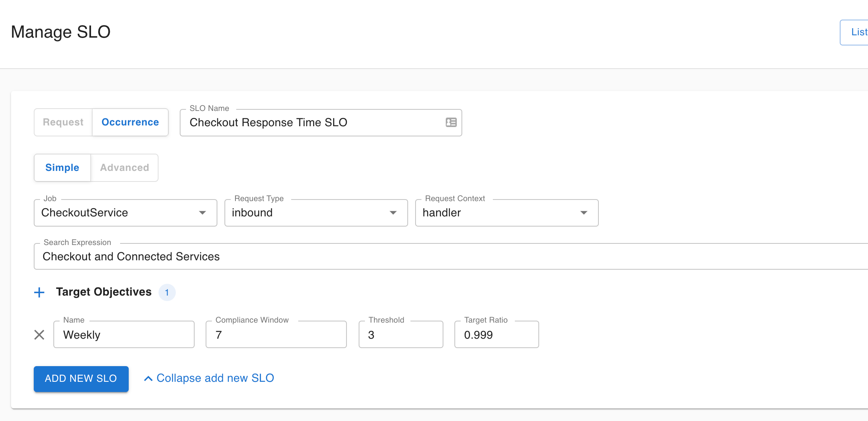The height and width of the screenshot is (421, 868).
Task: Click the chevron beside Collapse add new SLO
Action: pos(148,379)
